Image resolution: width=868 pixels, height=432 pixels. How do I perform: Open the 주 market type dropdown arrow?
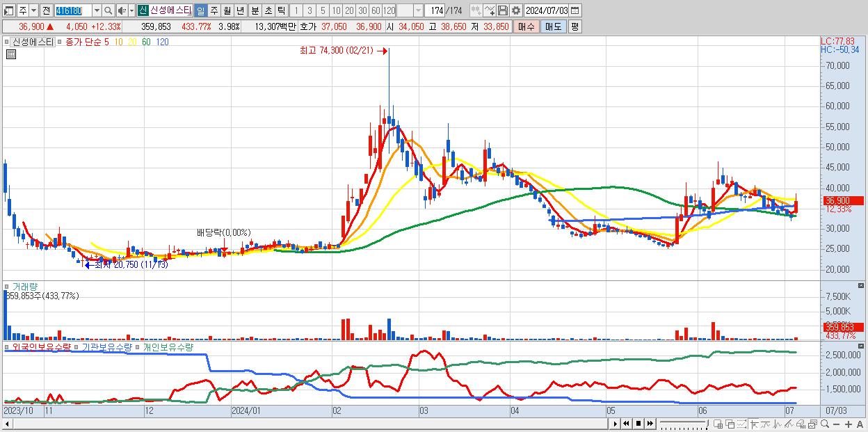pyautogui.click(x=33, y=10)
